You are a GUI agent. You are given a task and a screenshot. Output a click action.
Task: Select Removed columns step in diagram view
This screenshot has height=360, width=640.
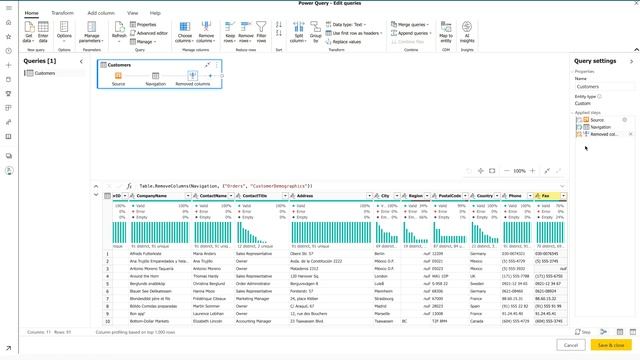point(193,78)
